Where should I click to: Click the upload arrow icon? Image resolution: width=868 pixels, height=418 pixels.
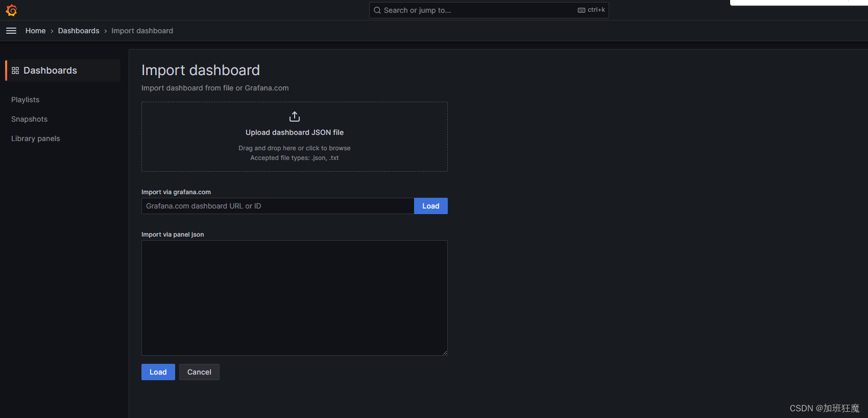(295, 117)
